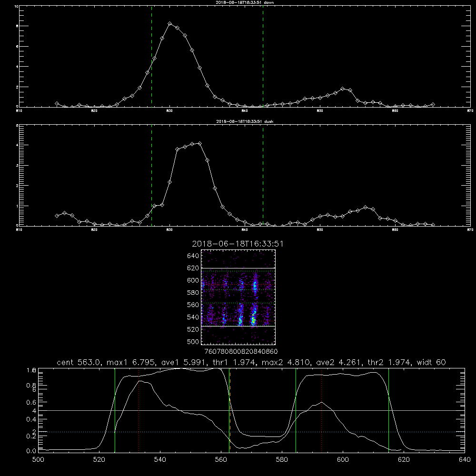Click the '620' x-axis label of bottom plot
This screenshot has width=476, height=476.
(404, 460)
